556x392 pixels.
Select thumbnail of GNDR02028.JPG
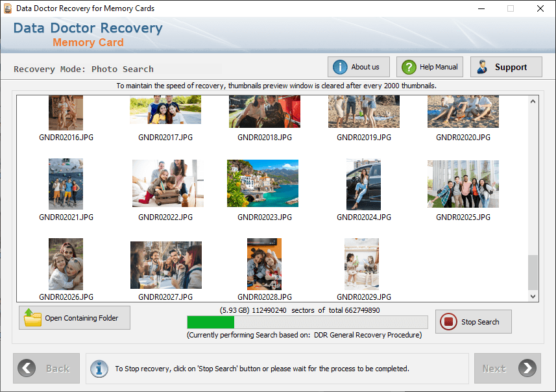pyautogui.click(x=264, y=264)
